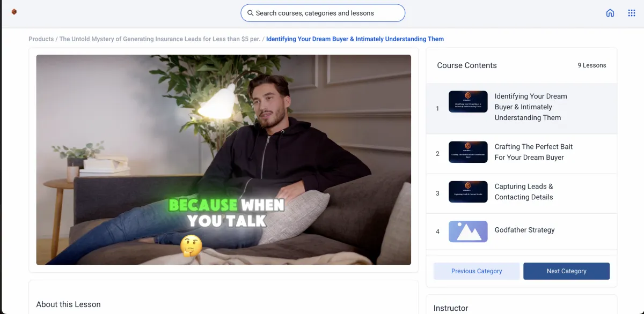Select lesson Identifying Your Dream Buyer title
The width and height of the screenshot is (644, 314).
click(531, 107)
